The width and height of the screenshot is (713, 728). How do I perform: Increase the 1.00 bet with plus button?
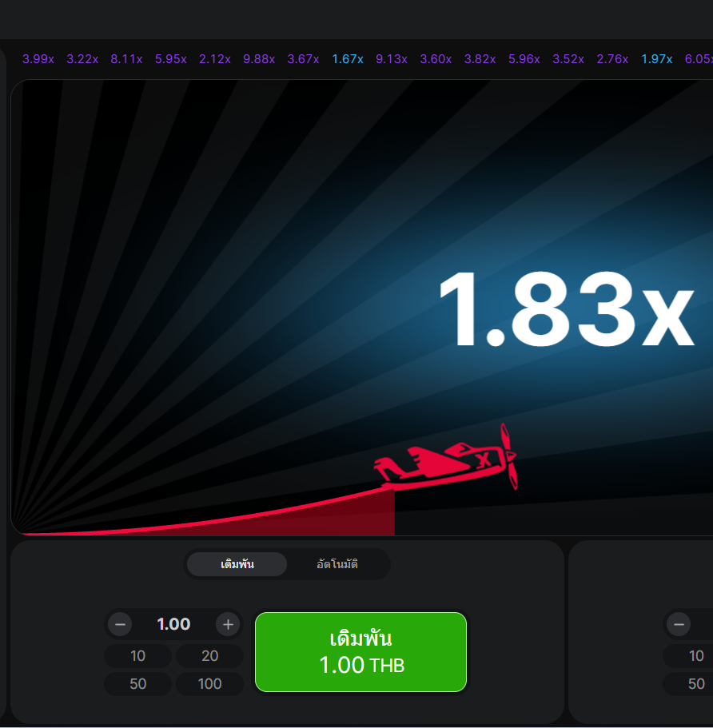[228, 624]
